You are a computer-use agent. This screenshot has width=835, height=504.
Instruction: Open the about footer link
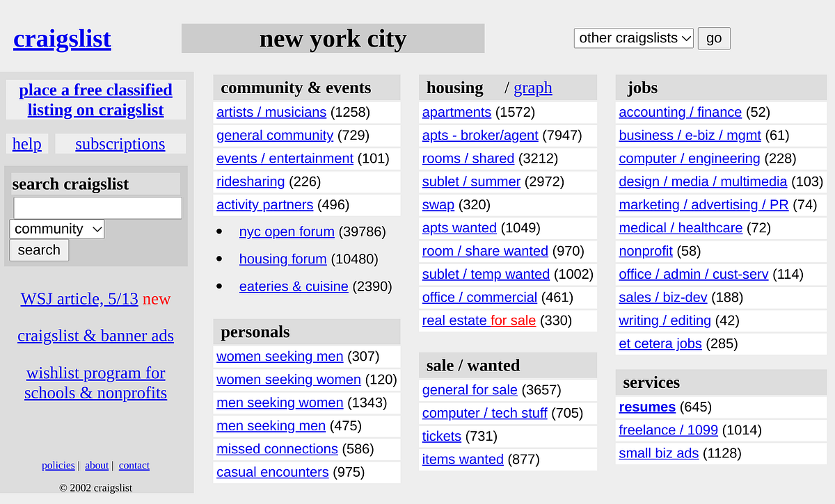click(97, 466)
